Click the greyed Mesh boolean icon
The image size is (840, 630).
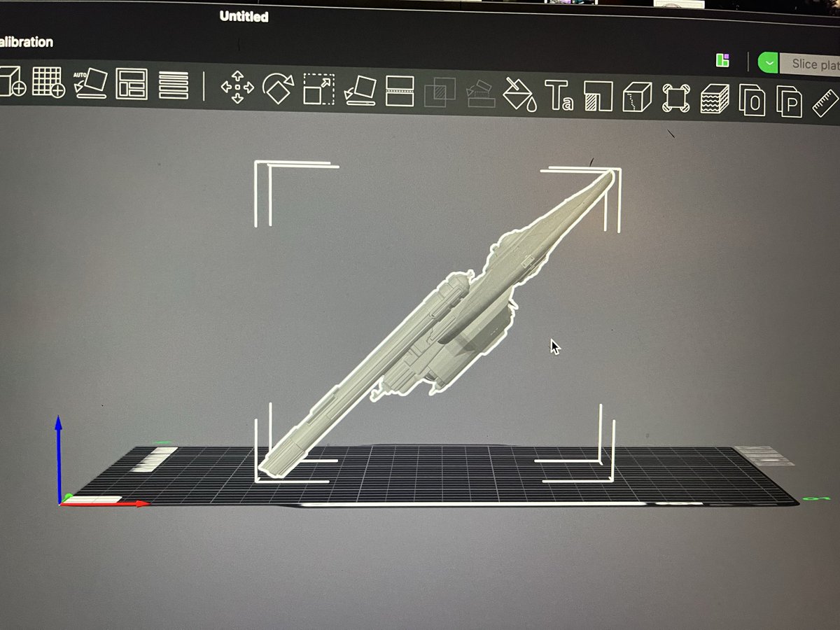(440, 92)
